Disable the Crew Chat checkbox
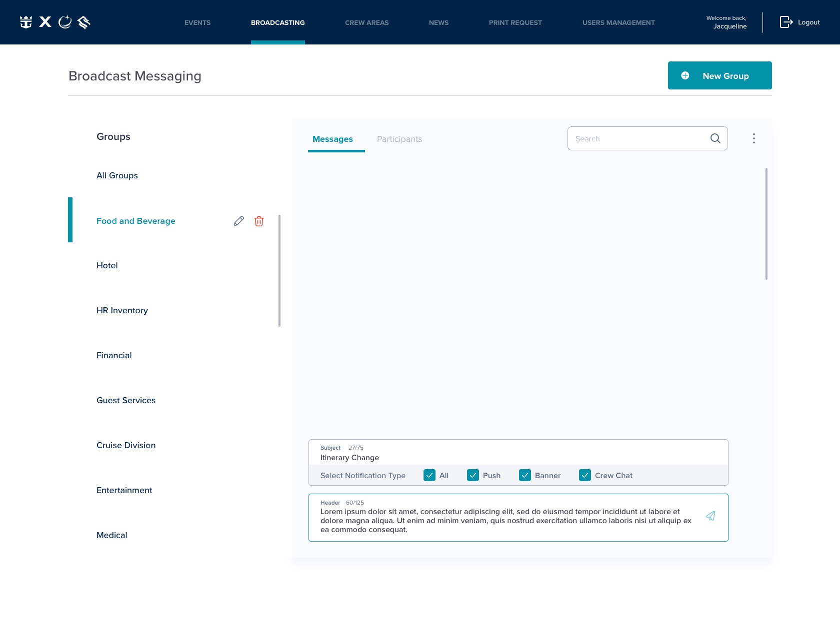The height and width of the screenshot is (628, 840). pos(585,475)
